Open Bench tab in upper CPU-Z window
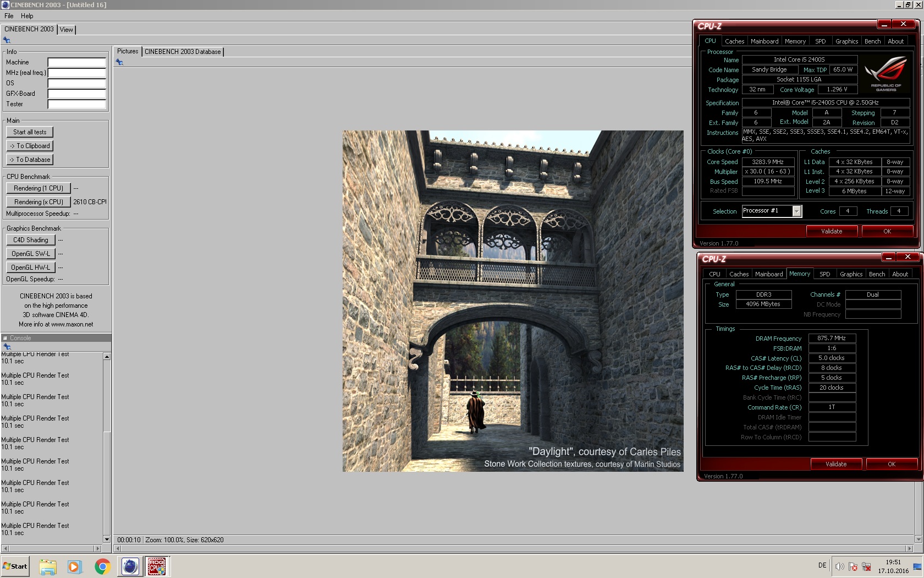The width and height of the screenshot is (924, 578). (872, 41)
